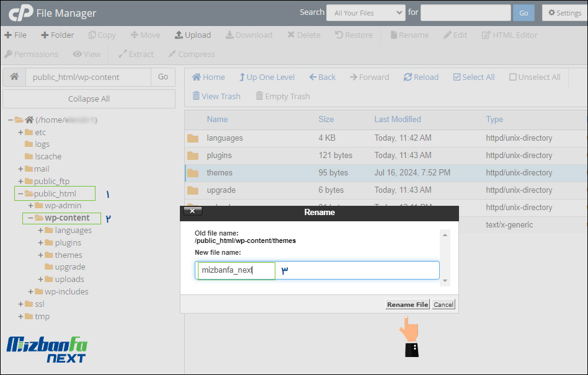This screenshot has width=588, height=375.
Task: Open View Trash
Action: pos(216,96)
